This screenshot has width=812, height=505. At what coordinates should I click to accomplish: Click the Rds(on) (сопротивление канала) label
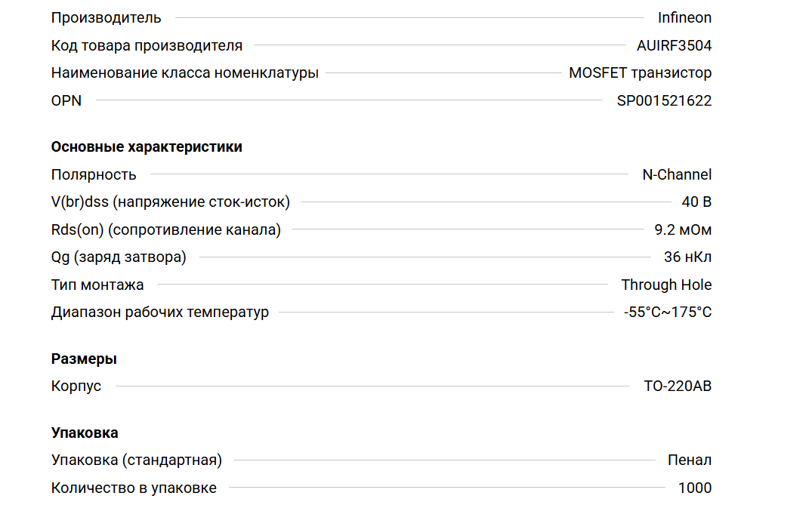(x=165, y=229)
